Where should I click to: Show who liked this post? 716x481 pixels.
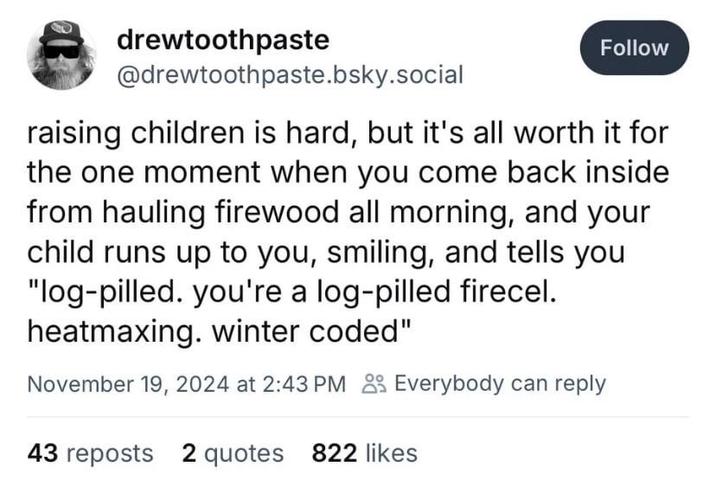(x=364, y=453)
